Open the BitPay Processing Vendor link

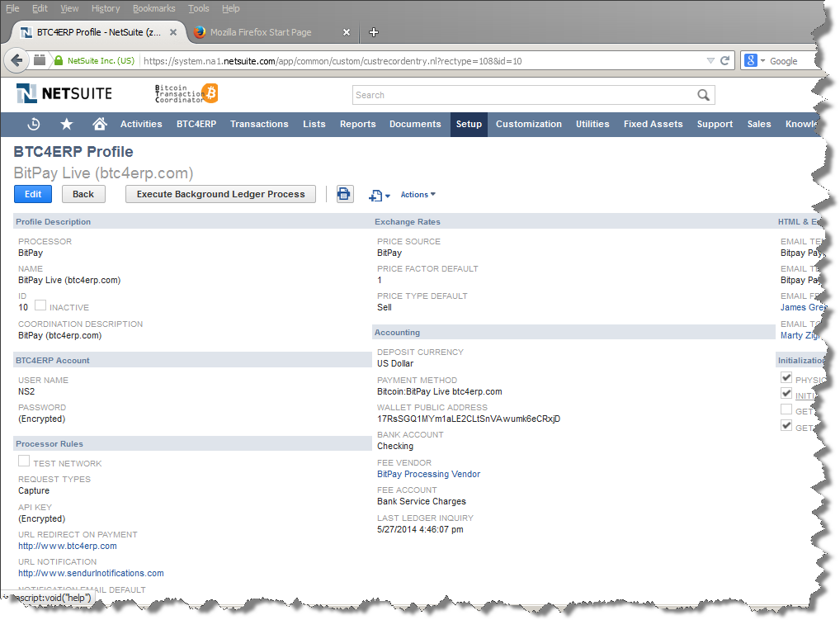point(428,474)
